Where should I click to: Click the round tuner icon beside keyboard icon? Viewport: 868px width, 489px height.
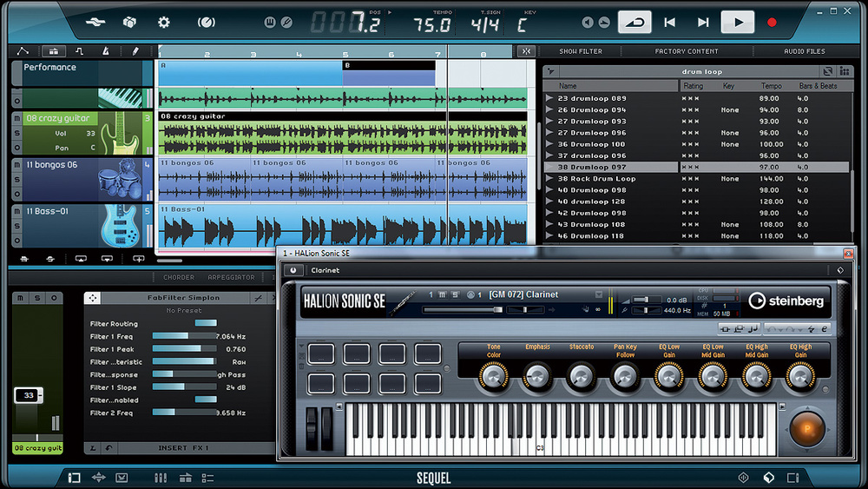[x=286, y=23]
